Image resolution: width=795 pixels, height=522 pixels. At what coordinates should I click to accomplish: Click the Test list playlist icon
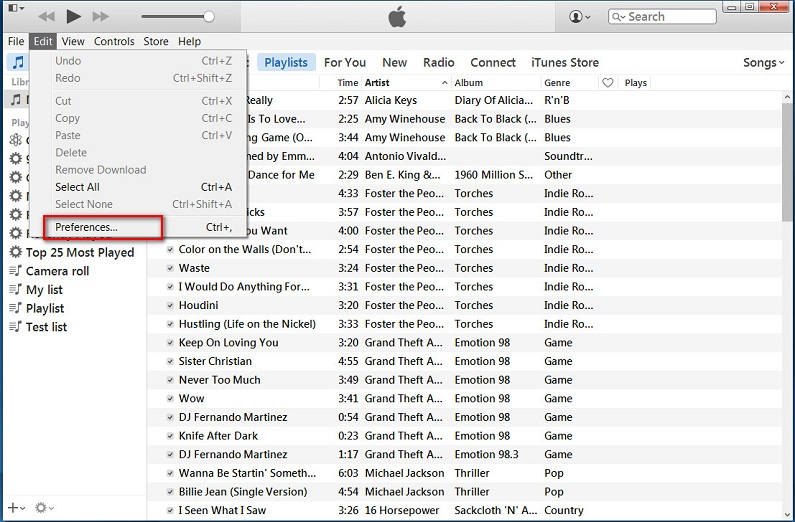pyautogui.click(x=15, y=327)
